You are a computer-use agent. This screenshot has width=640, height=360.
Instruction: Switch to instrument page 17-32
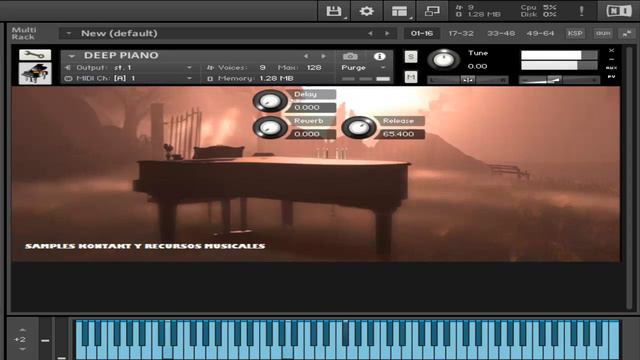click(461, 33)
